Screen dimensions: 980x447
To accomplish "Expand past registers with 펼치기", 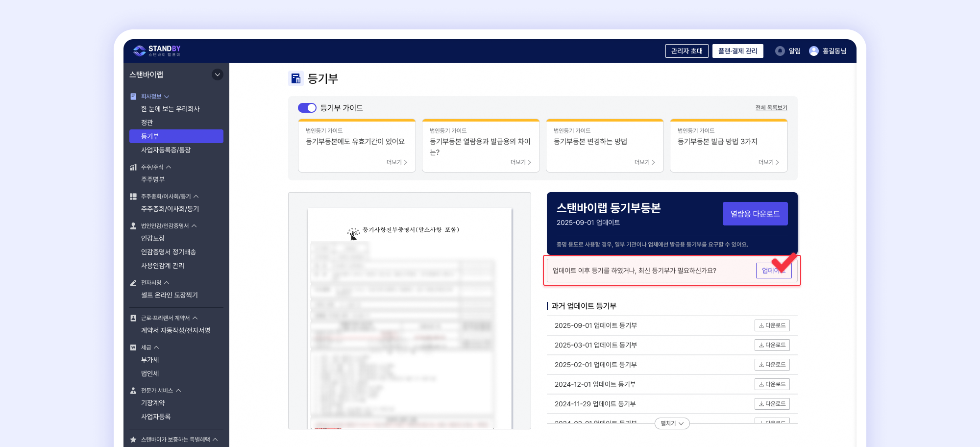I will 672,423.
